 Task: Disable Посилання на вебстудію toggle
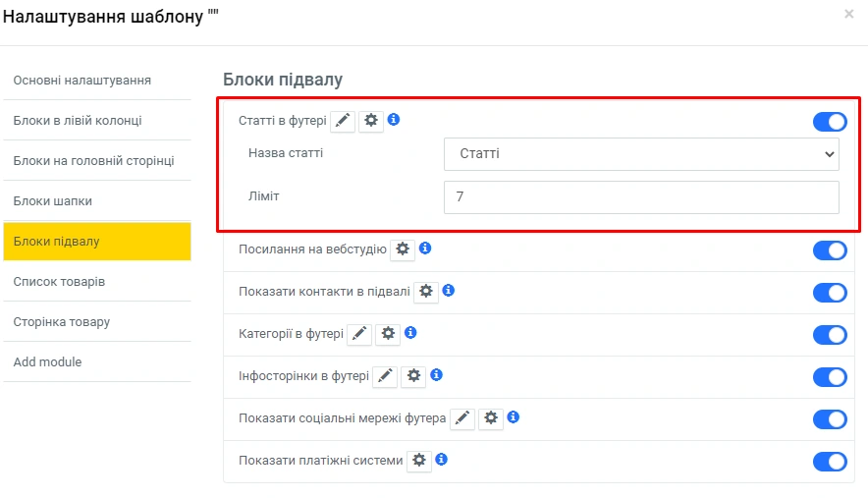(x=830, y=250)
